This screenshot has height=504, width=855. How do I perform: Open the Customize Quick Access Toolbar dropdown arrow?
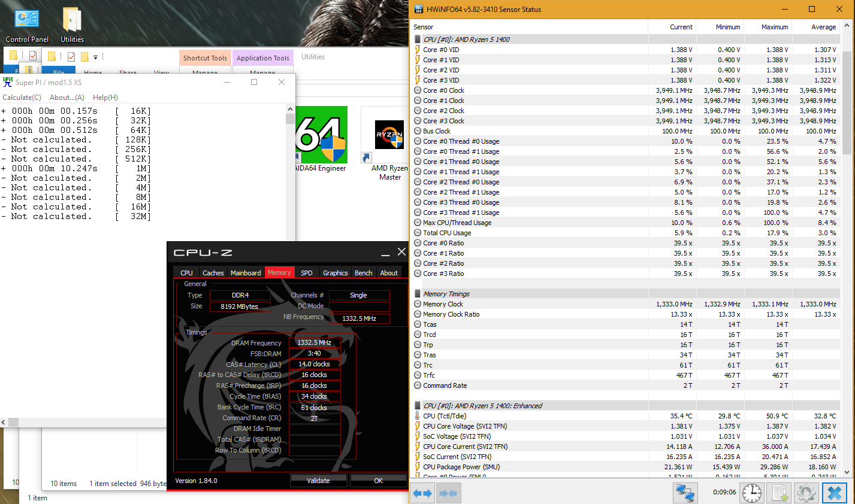[95, 57]
